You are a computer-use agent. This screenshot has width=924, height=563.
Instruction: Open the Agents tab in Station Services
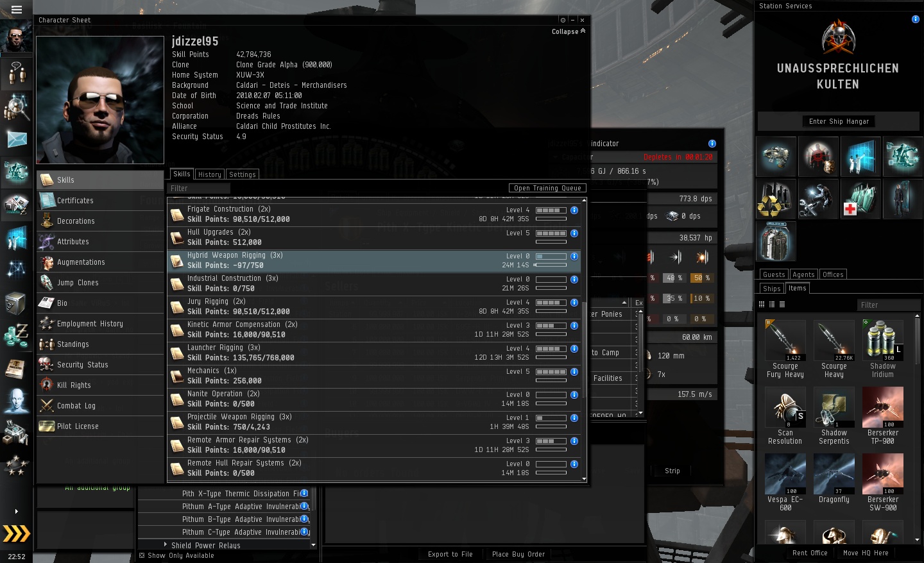(x=803, y=274)
